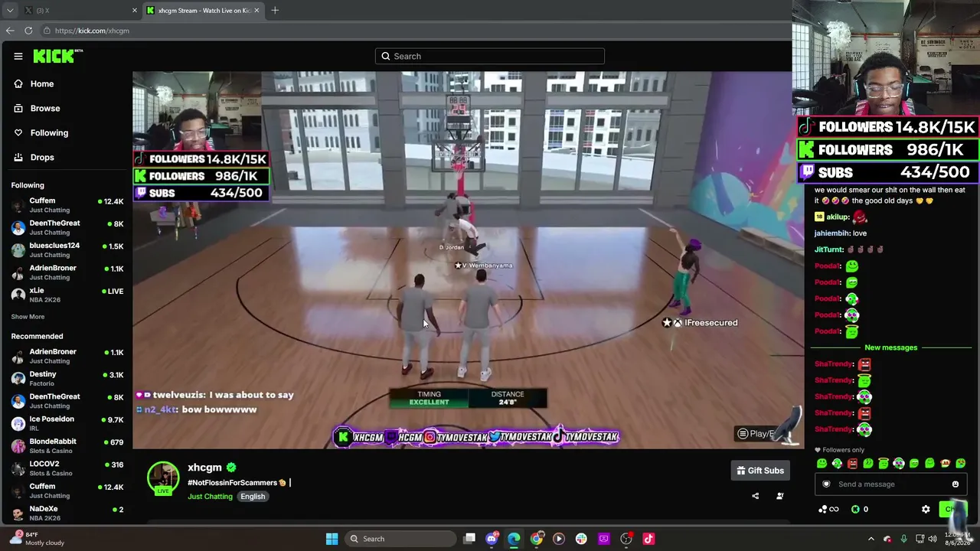Insert the halo emote in quick row
Image resolution: width=980 pixels, height=551 pixels.
tap(883, 463)
